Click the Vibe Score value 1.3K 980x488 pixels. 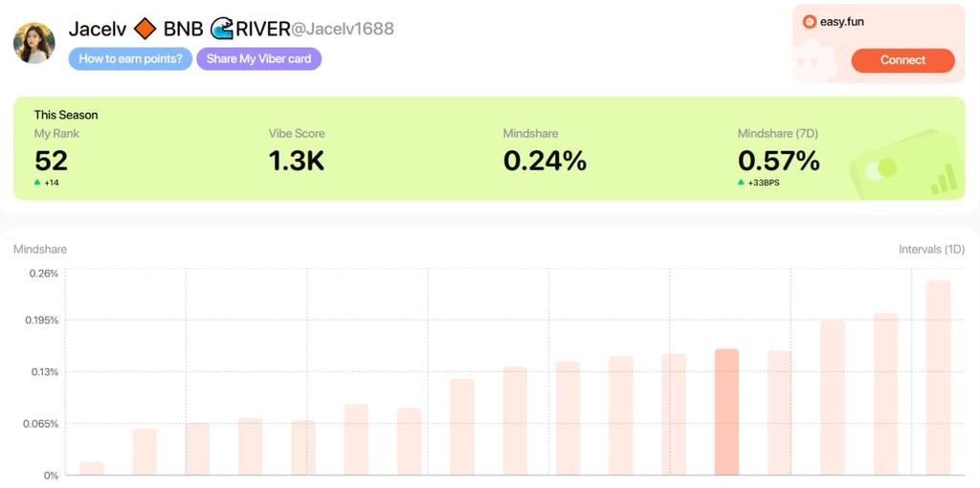[x=297, y=161]
